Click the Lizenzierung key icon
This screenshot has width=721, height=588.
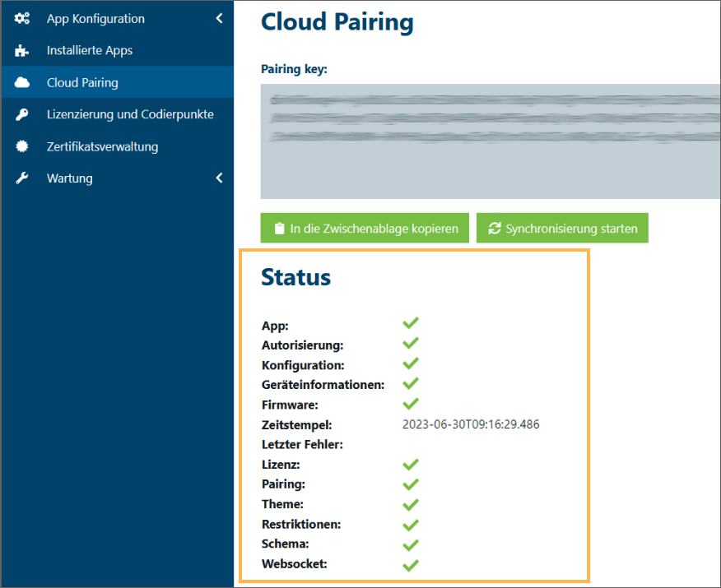pos(21,114)
